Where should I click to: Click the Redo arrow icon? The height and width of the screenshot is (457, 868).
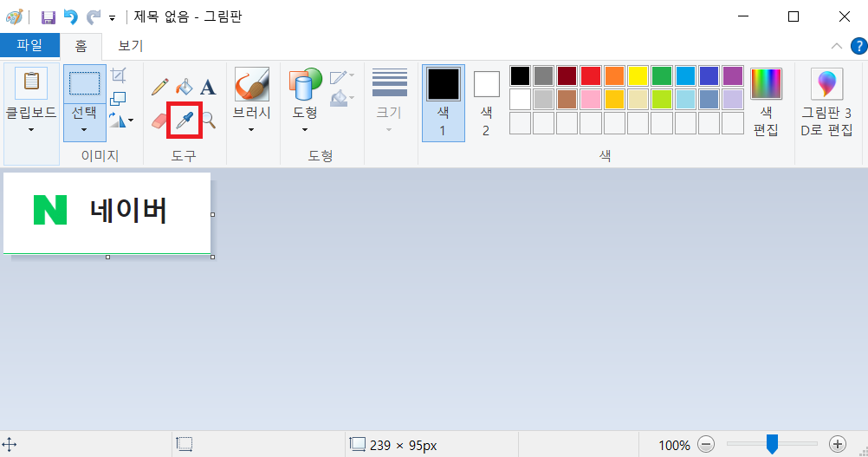click(x=93, y=17)
